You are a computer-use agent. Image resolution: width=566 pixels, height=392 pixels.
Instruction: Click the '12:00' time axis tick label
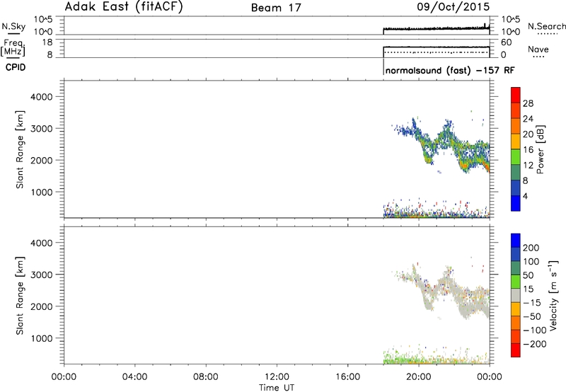[x=277, y=377]
